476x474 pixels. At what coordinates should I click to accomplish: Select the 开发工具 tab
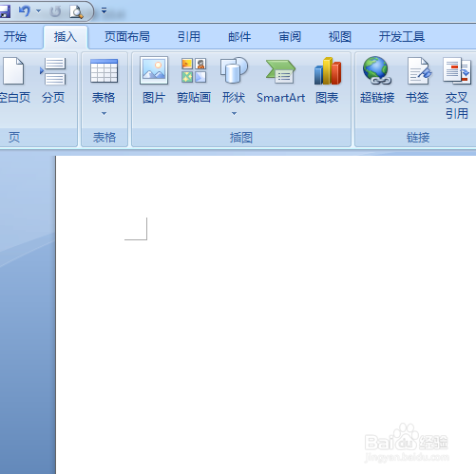click(x=402, y=37)
